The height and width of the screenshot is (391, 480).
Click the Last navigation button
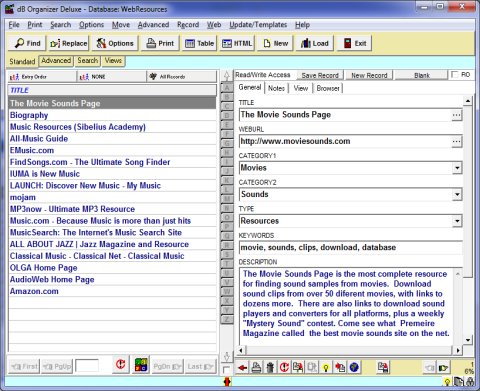200,366
